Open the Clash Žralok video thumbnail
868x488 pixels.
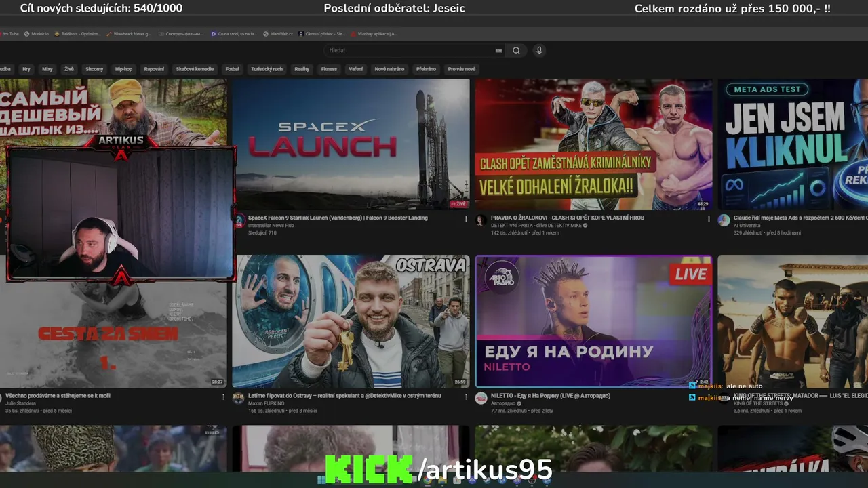pyautogui.click(x=593, y=144)
